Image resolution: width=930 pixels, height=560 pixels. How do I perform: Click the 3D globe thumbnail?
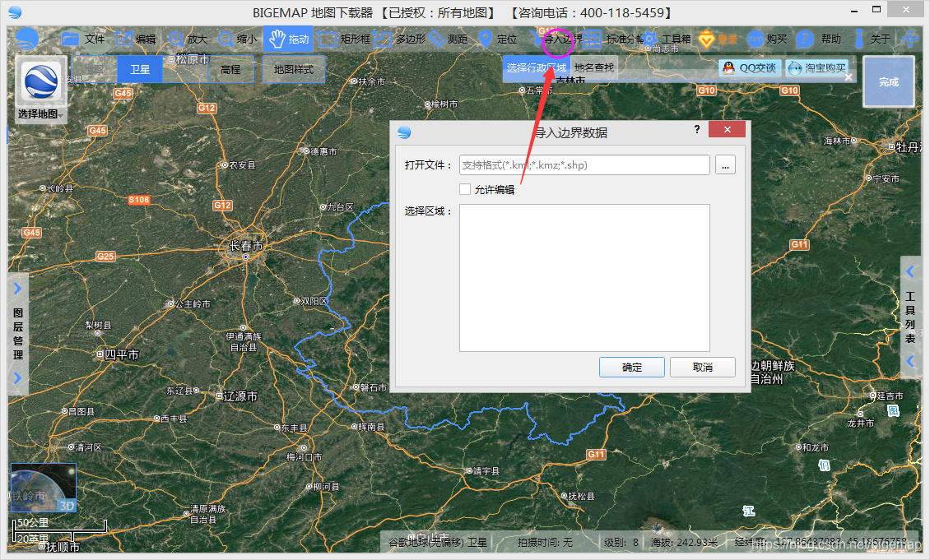point(44,488)
